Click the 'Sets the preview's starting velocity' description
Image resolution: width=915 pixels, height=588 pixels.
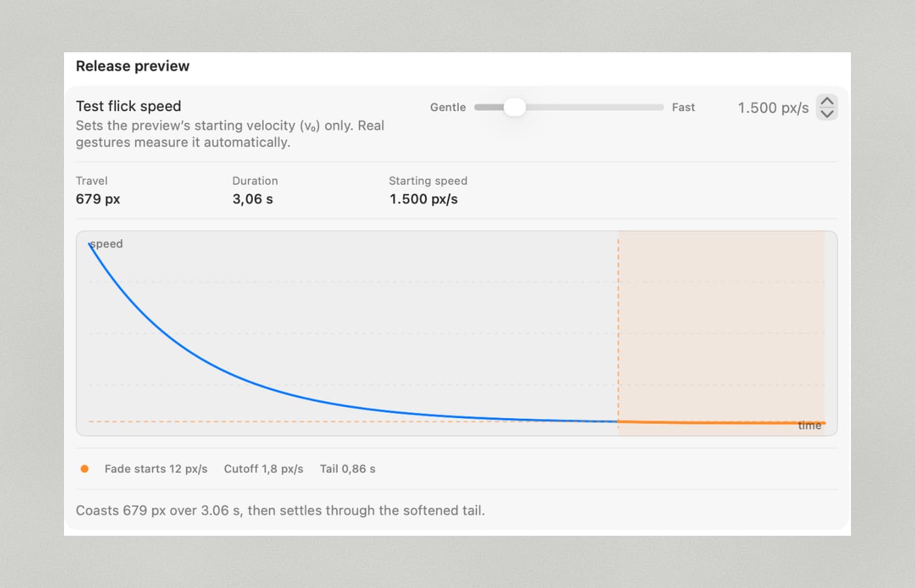[230, 134]
